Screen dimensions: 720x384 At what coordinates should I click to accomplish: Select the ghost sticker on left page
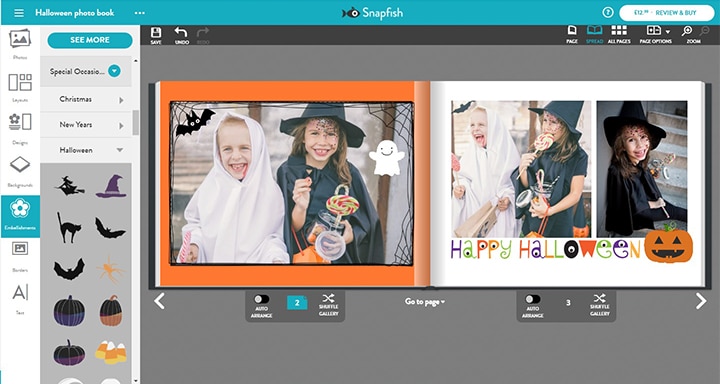(x=387, y=158)
